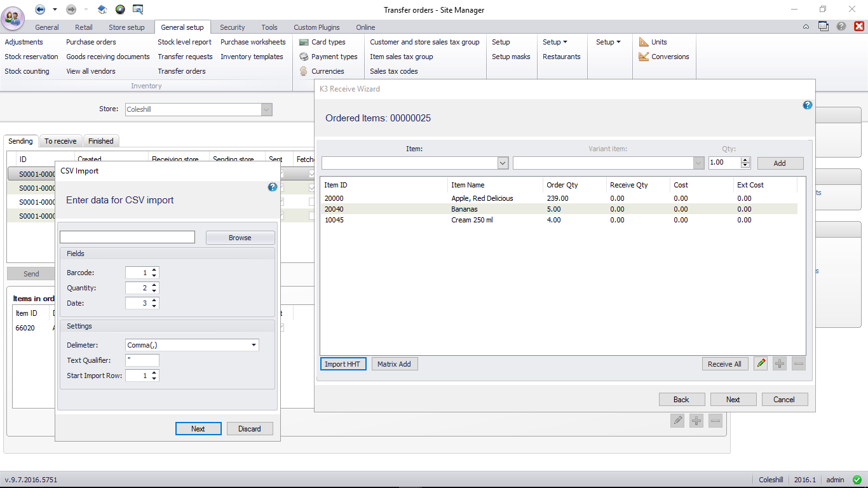Click the Import HHT button
Viewport: 868px width, 488px height.
pyautogui.click(x=342, y=364)
